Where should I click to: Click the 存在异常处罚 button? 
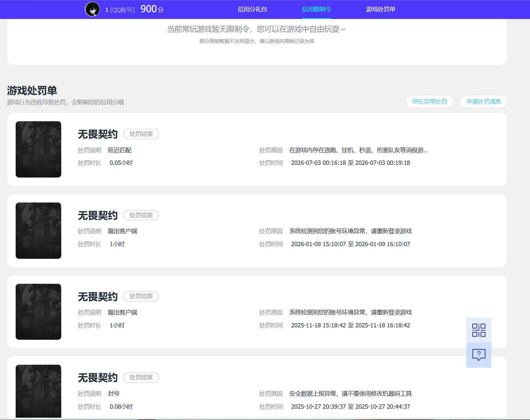pyautogui.click(x=429, y=102)
